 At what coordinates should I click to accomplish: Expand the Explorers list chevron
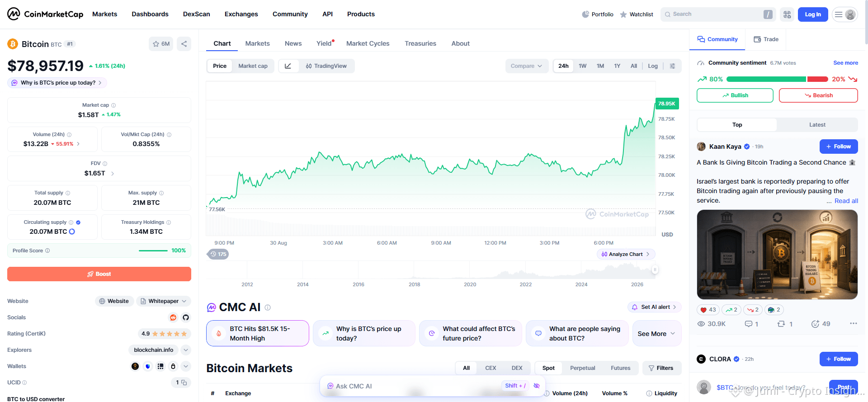coord(186,350)
